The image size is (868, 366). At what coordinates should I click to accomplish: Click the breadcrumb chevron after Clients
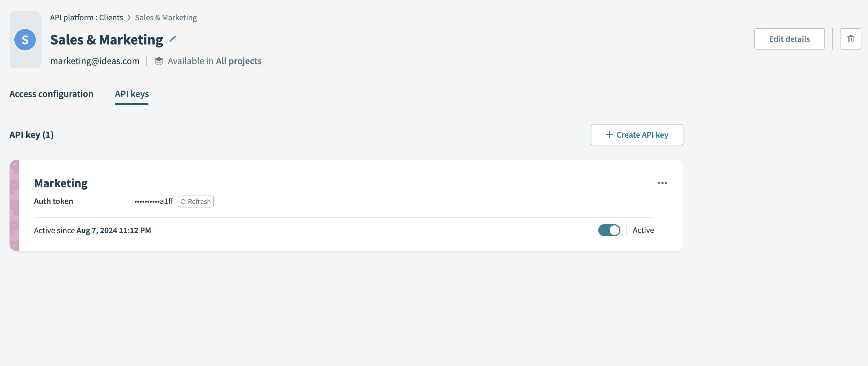(x=129, y=17)
